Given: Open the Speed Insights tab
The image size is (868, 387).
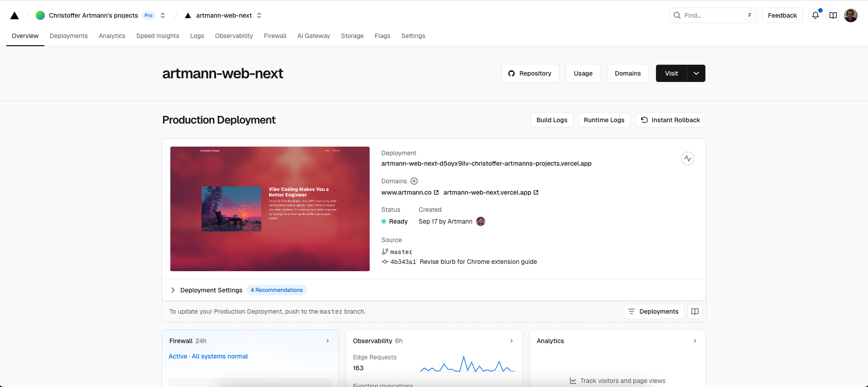Looking at the screenshot, I should 158,36.
